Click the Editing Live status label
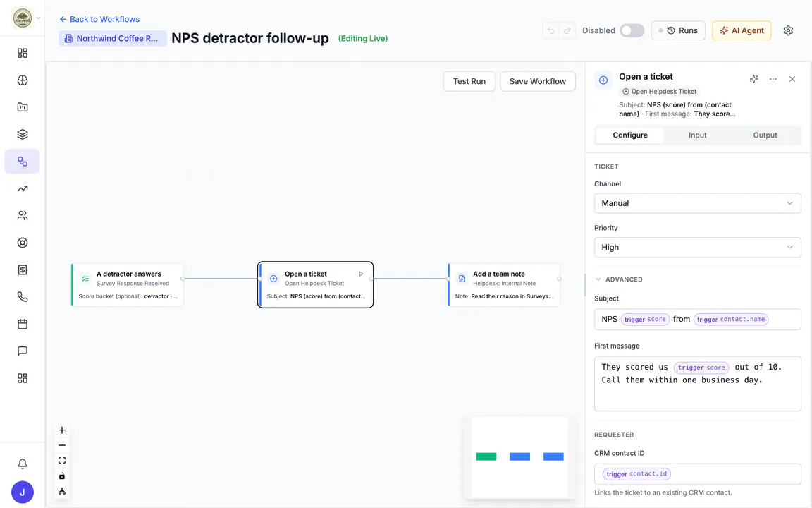812x508 pixels. pyautogui.click(x=363, y=38)
